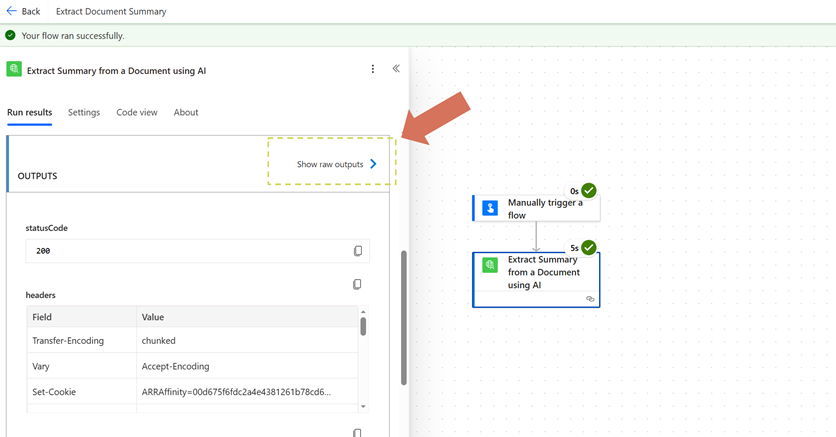Switch to the Settings tab
The image size is (836, 437).
coord(84,112)
